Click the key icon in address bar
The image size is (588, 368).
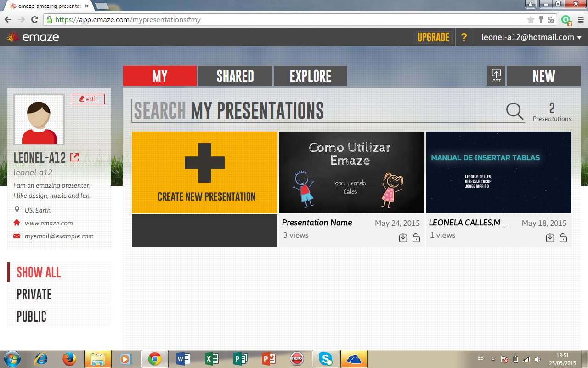[x=541, y=20]
